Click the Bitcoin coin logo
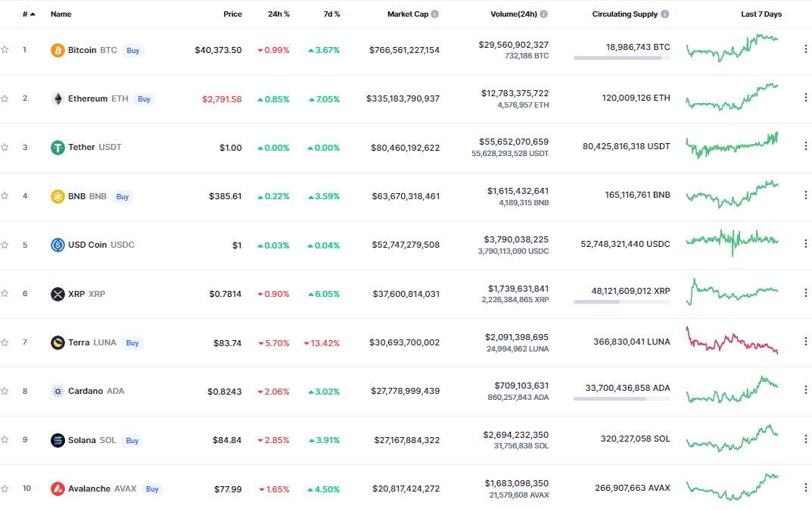The image size is (812, 509). [x=58, y=50]
